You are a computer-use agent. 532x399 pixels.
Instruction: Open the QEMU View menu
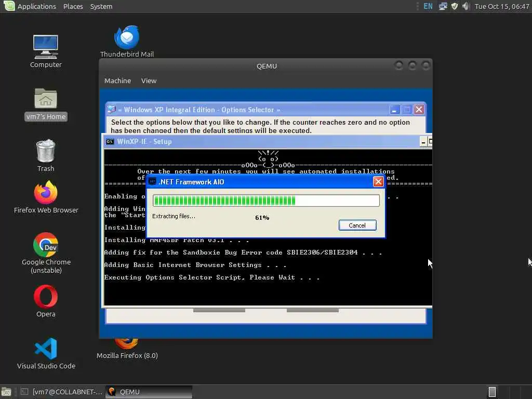click(x=149, y=81)
